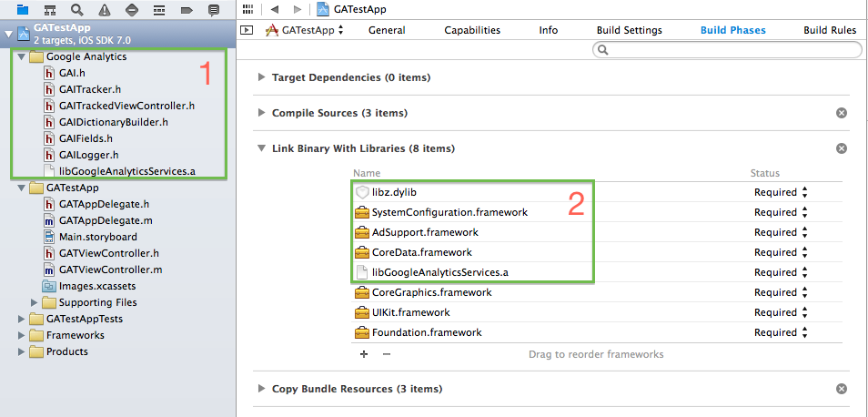
Task: Change CoreData.framework status popup
Action: tap(781, 252)
